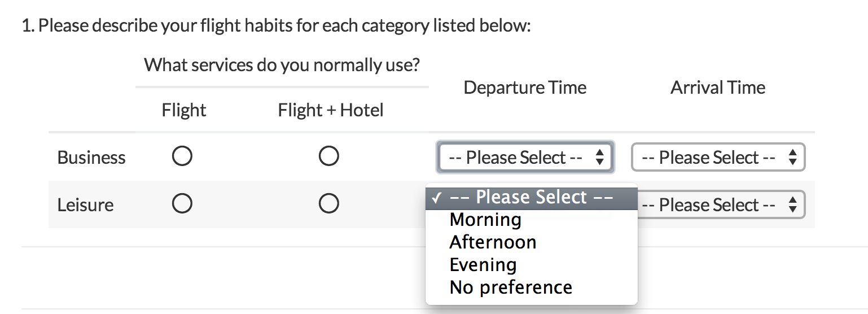Open Business Arrival Time dropdown
This screenshot has height=314, width=868.
[x=718, y=158]
